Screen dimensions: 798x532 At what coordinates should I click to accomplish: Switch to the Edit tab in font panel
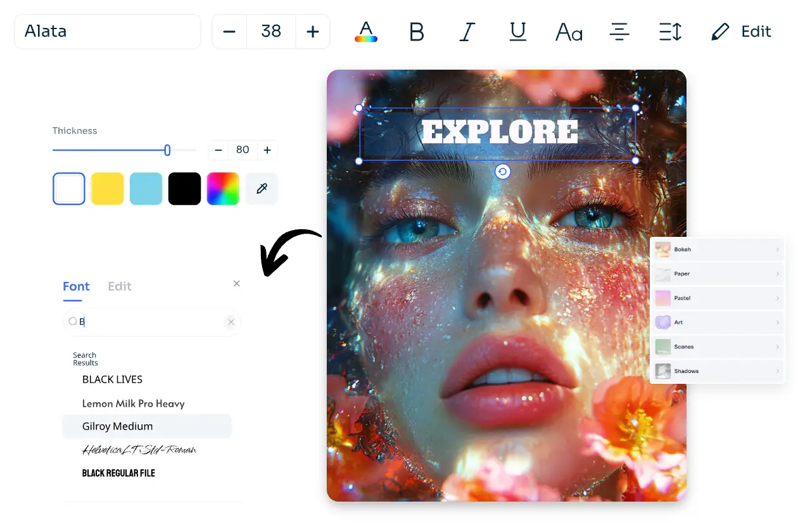[x=119, y=286]
